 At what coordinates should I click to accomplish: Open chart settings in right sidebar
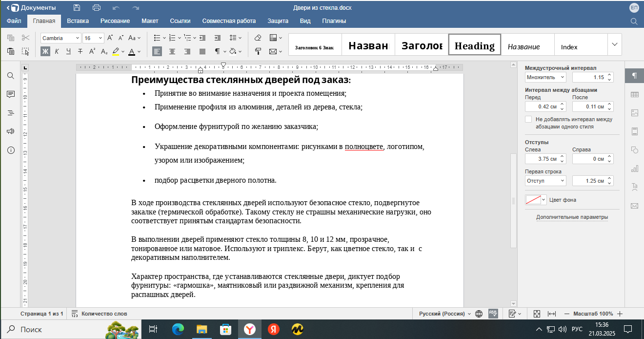(x=634, y=169)
